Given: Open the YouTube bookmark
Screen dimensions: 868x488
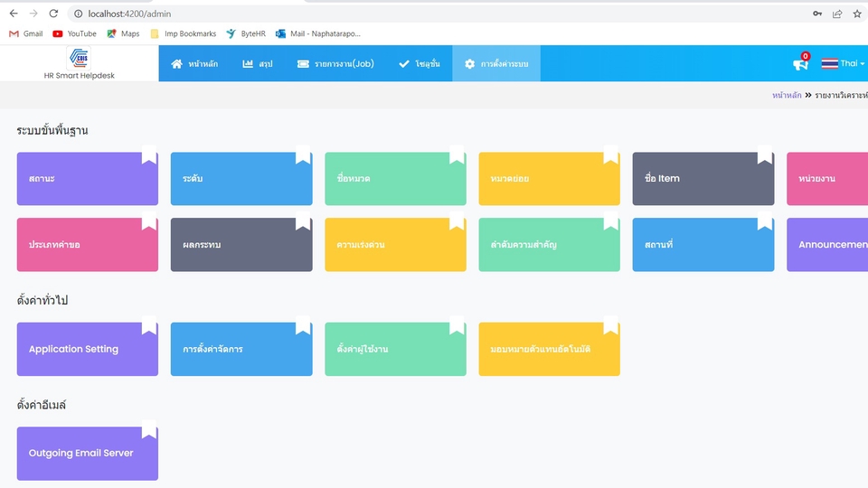Looking at the screenshot, I should point(74,33).
